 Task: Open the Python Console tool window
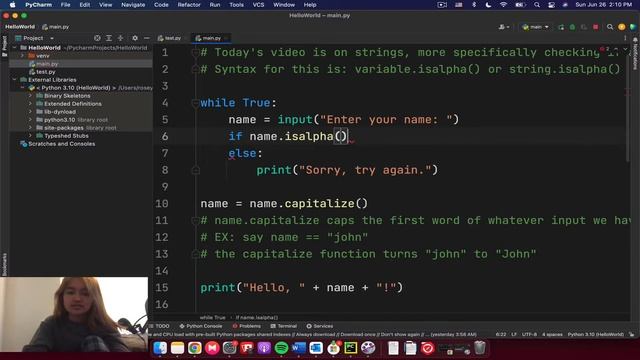(x=200, y=326)
